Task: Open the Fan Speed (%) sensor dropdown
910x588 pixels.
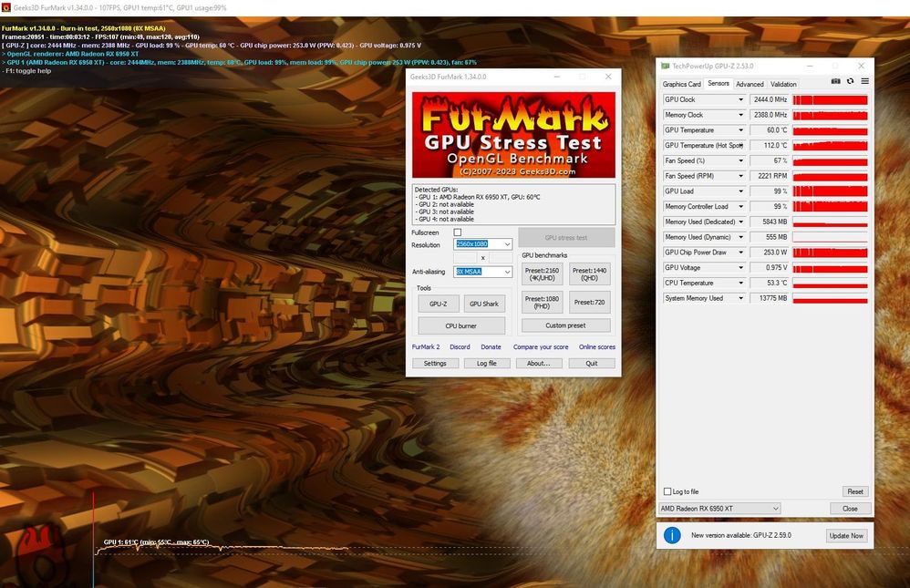Action: (x=740, y=160)
